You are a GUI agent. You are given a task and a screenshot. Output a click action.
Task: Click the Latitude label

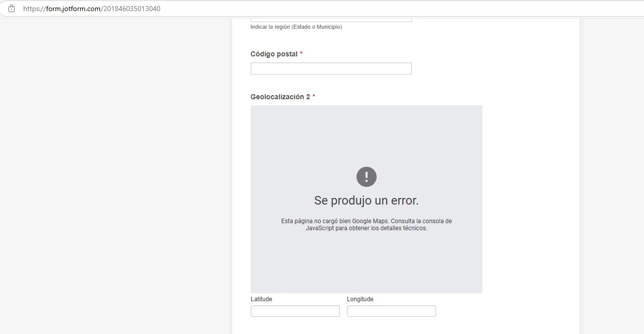[261, 299]
